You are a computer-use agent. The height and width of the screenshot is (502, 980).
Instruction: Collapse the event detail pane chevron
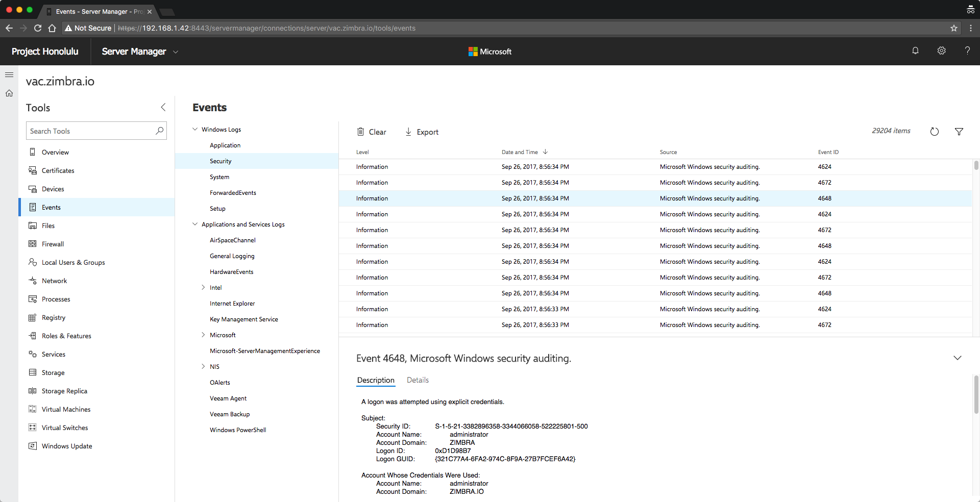coord(958,358)
